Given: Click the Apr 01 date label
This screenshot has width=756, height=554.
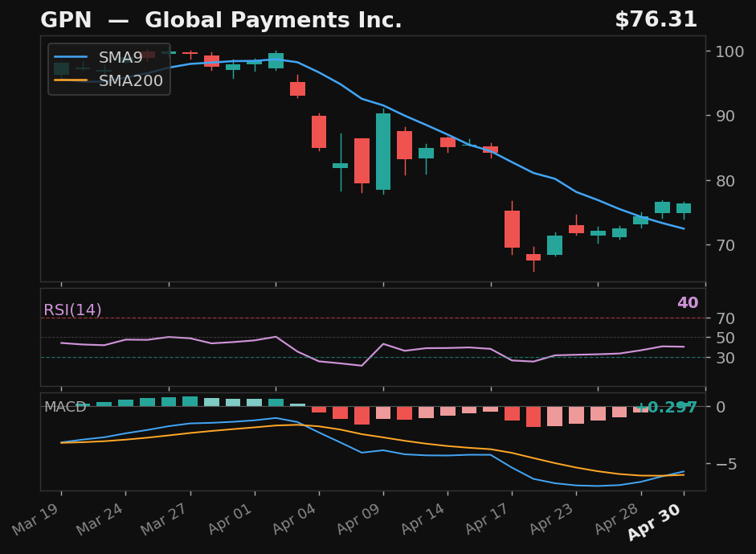Looking at the screenshot, I should (x=230, y=519).
